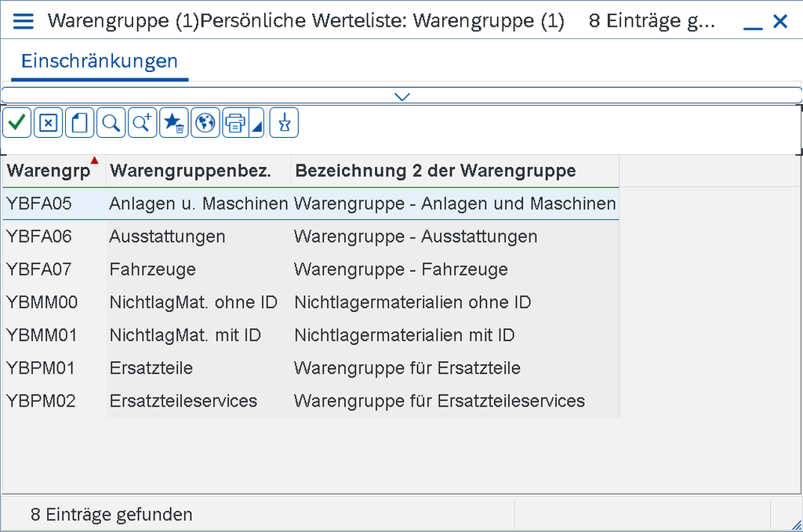Viewport: 803px width, 532px height.
Task: Sort by the Warengrp column header
Action: click(x=54, y=170)
